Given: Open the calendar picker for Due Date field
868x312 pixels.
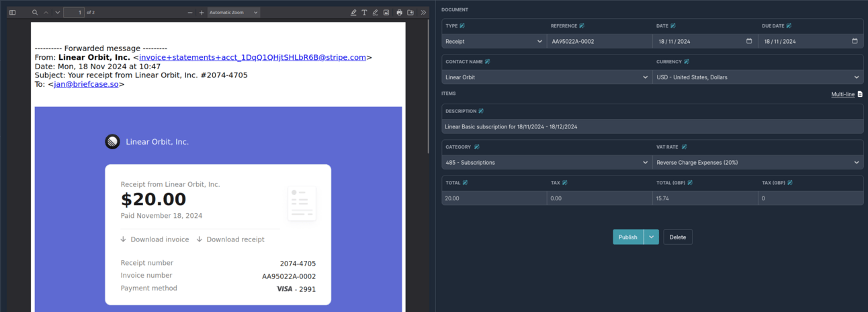Looking at the screenshot, I should pos(855,41).
